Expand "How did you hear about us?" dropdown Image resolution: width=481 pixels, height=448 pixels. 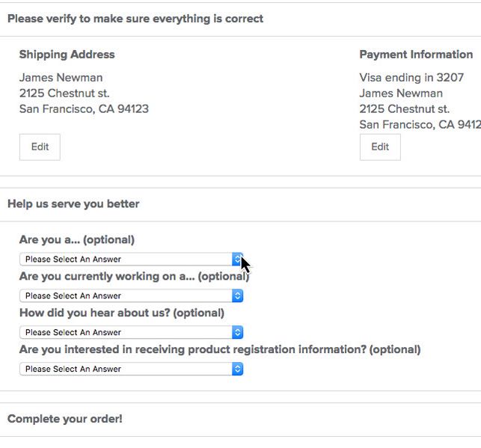(x=132, y=332)
